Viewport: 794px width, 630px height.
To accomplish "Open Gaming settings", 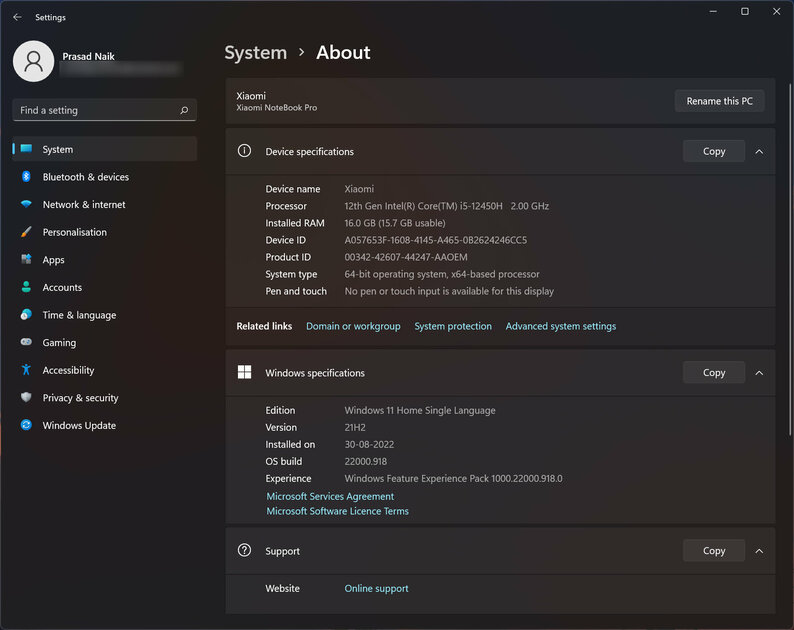I will coord(105,342).
